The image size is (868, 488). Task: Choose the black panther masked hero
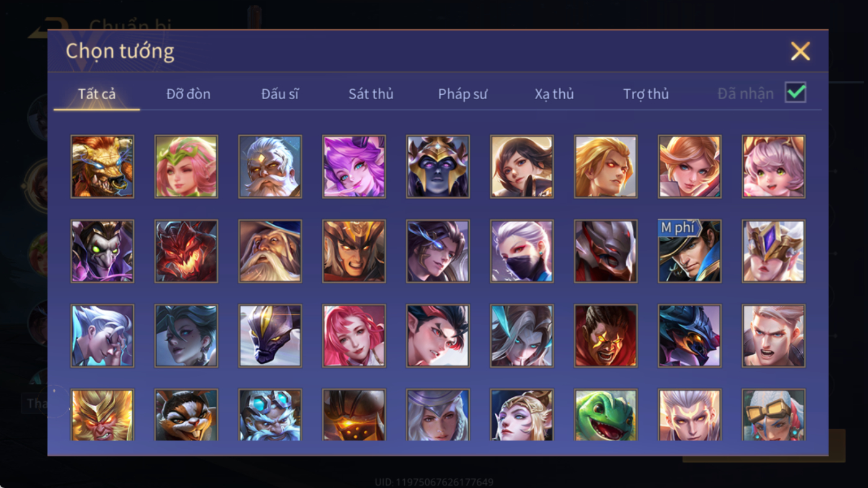[x=270, y=335]
